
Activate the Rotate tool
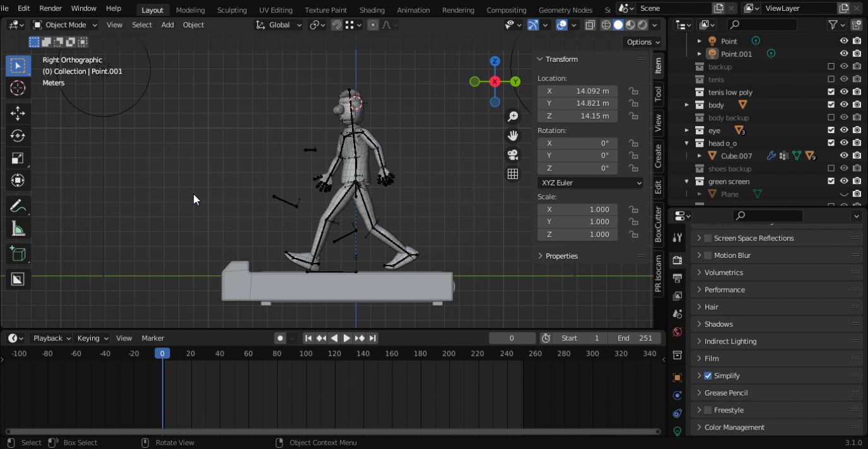(18, 136)
